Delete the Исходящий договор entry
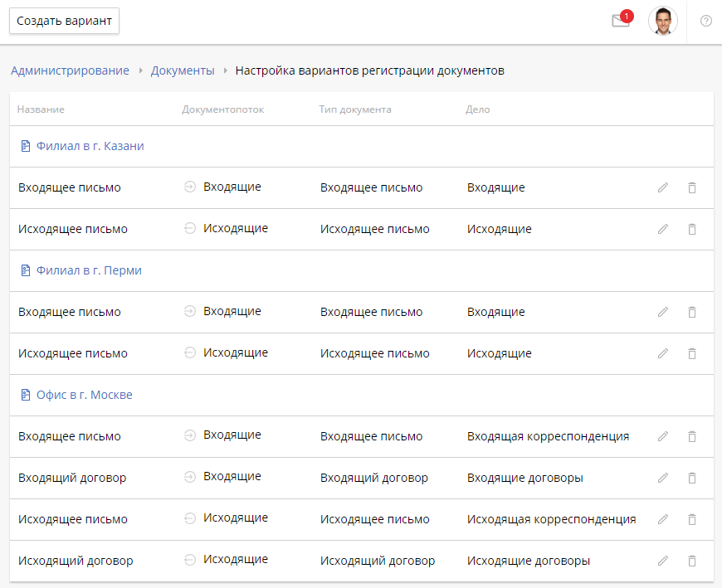 tap(691, 561)
